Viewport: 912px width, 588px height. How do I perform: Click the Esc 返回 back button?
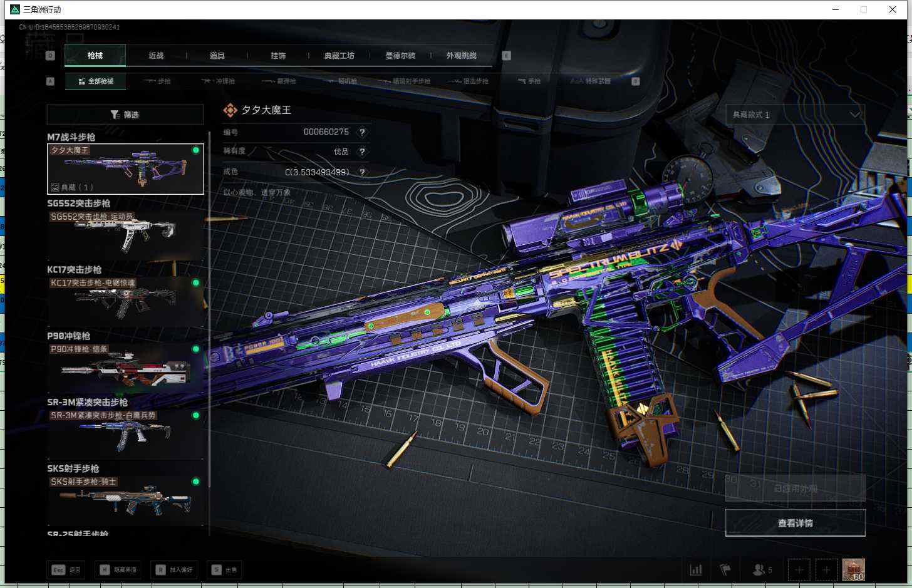(x=66, y=570)
